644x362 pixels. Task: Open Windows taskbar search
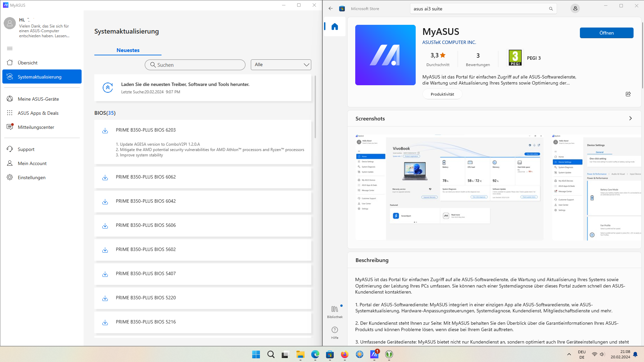[x=271, y=354]
